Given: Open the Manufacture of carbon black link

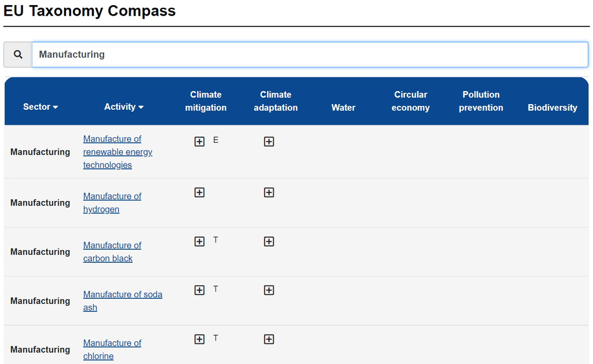Looking at the screenshot, I should 112,252.
